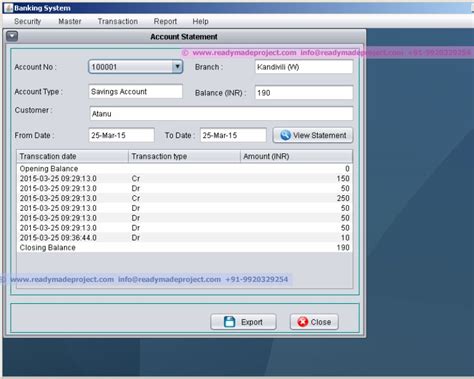Image resolution: width=474 pixels, height=379 pixels.
Task: Click the floppy disk icon on Export
Action: point(230,322)
